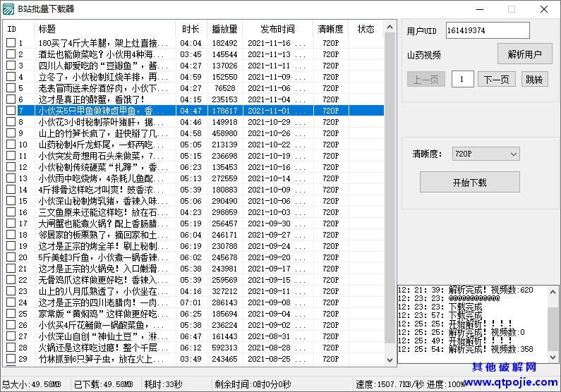
Task: Click log line '解析完成！视频数:358'
Action: [491, 349]
